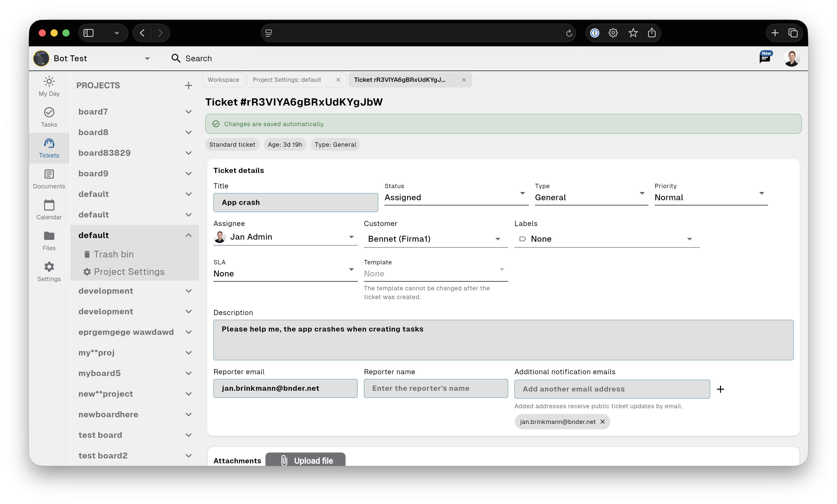The width and height of the screenshot is (837, 504).
Task: Open the Files section
Action: click(x=49, y=241)
